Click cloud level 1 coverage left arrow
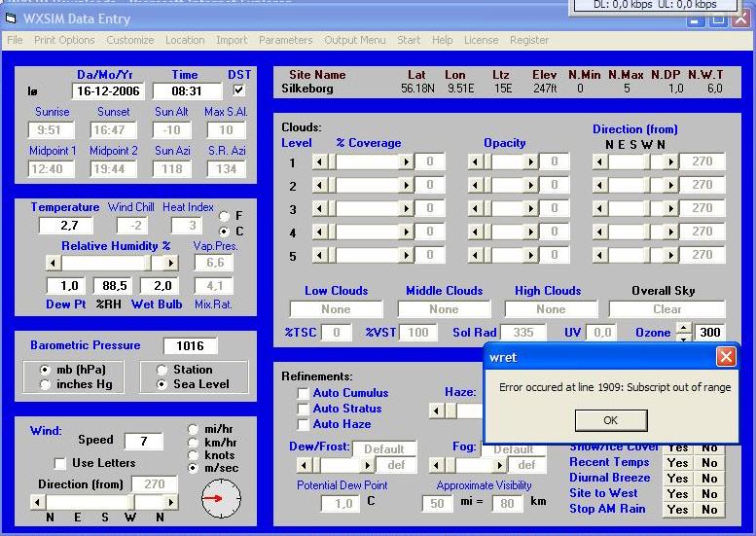This screenshot has height=536, width=756. (x=319, y=161)
